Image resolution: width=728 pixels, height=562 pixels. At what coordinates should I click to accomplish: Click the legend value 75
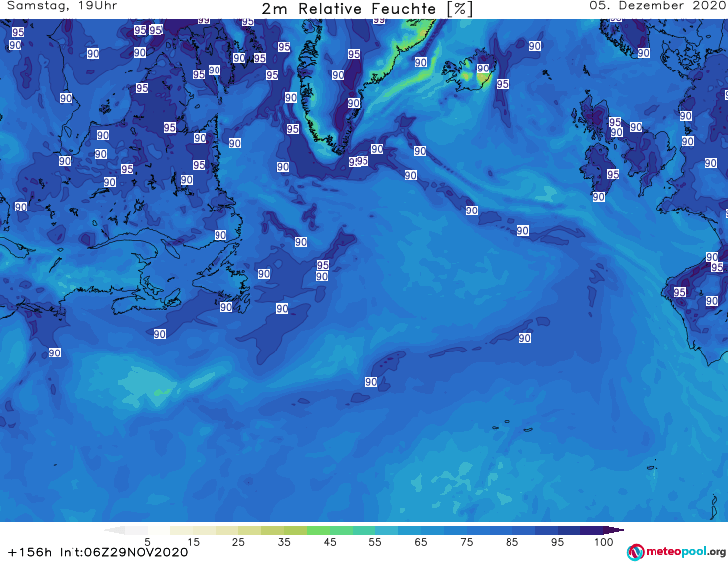(466, 542)
